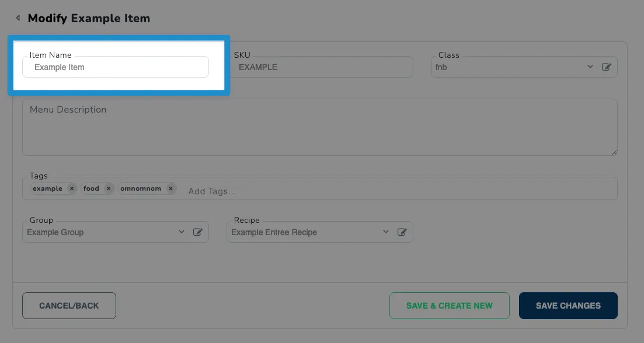Click the Cancel/Back button
Image resolution: width=644 pixels, height=343 pixels.
tap(69, 306)
